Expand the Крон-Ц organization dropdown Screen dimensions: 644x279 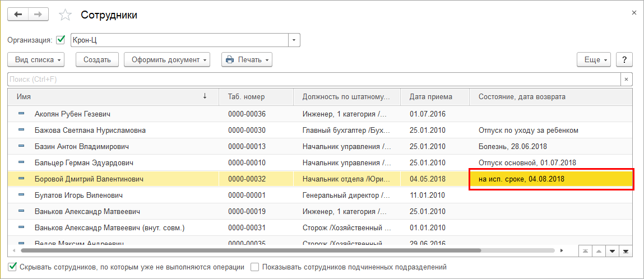click(x=294, y=40)
